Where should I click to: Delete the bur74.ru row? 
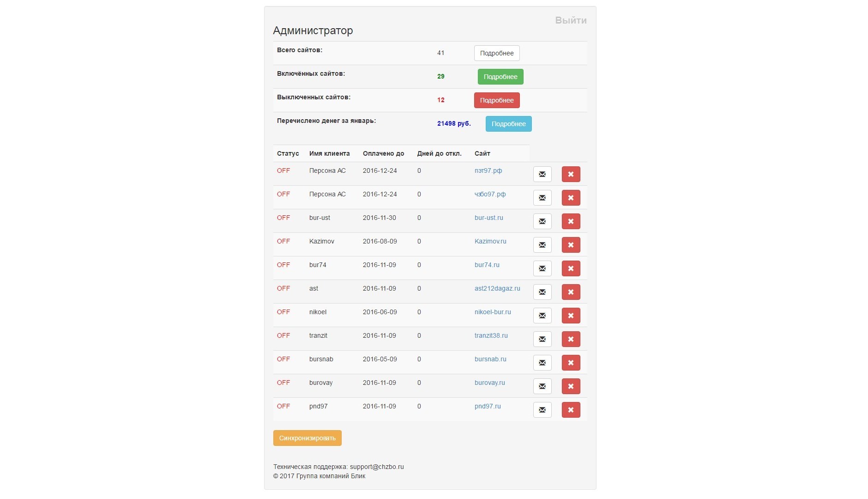571,268
